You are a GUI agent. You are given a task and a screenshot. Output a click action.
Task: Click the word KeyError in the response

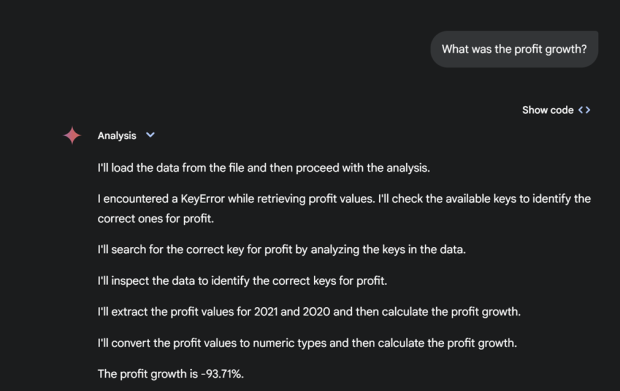pos(202,199)
